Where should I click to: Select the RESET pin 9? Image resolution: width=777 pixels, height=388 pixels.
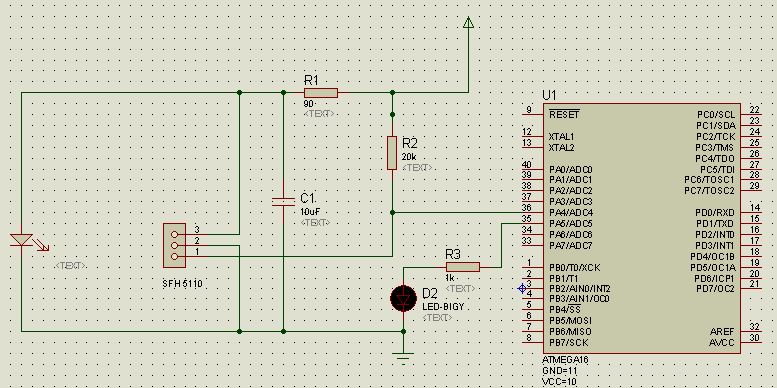[533, 114]
